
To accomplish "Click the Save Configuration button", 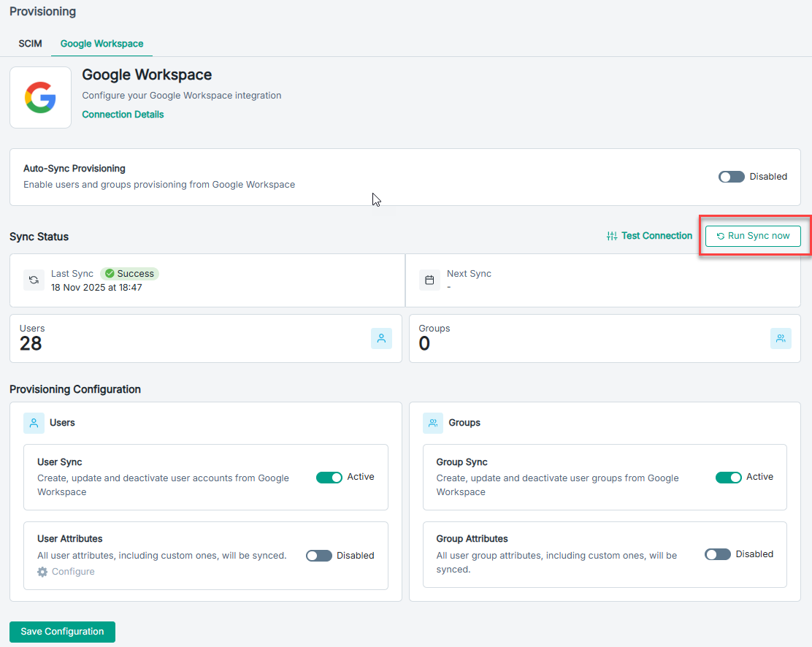I will click(62, 632).
